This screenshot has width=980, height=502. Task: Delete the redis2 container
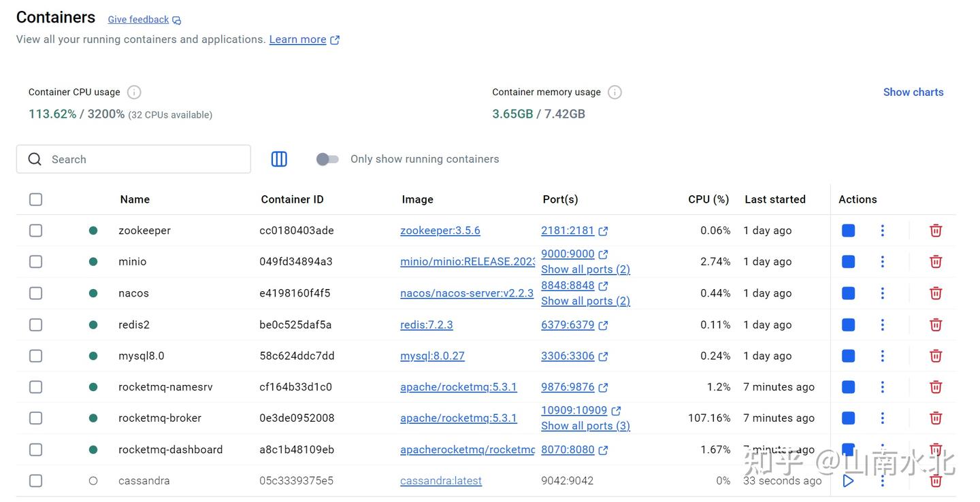[x=936, y=325]
